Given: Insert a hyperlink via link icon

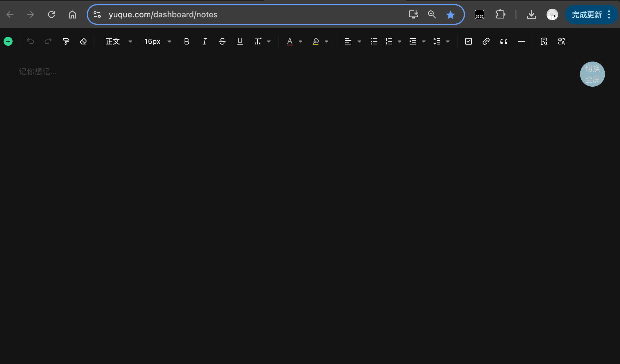Looking at the screenshot, I should pyautogui.click(x=486, y=42).
